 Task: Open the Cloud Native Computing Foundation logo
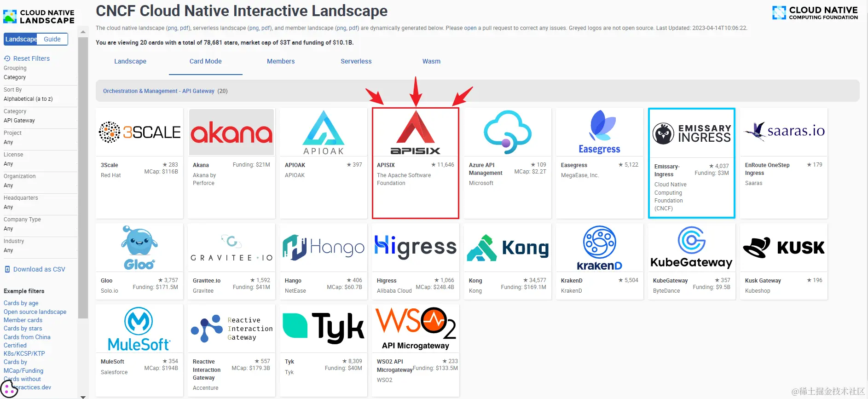815,13
